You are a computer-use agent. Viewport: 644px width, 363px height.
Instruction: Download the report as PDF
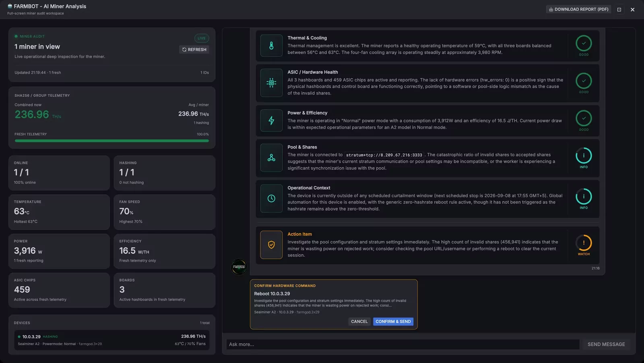tap(578, 9)
